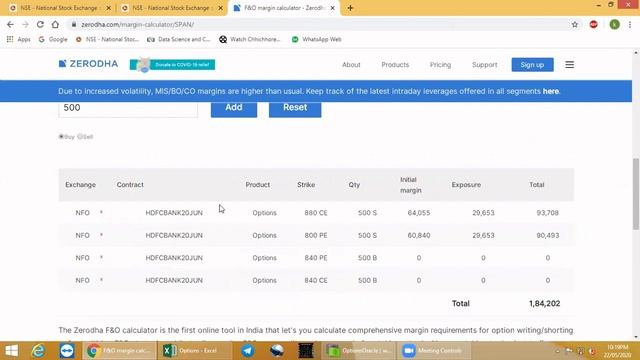Open the Data Science bookmark

pyautogui.click(x=179, y=39)
